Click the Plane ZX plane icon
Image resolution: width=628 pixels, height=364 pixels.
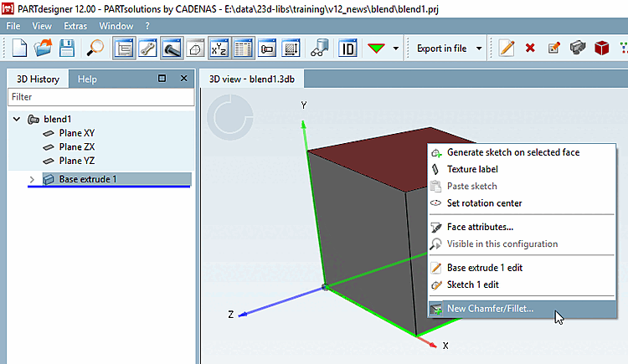(49, 147)
